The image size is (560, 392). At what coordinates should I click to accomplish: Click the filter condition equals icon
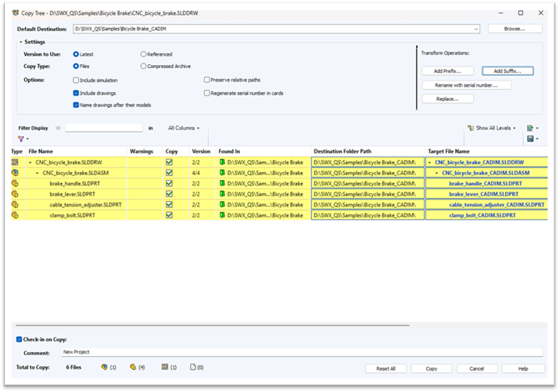[58, 128]
